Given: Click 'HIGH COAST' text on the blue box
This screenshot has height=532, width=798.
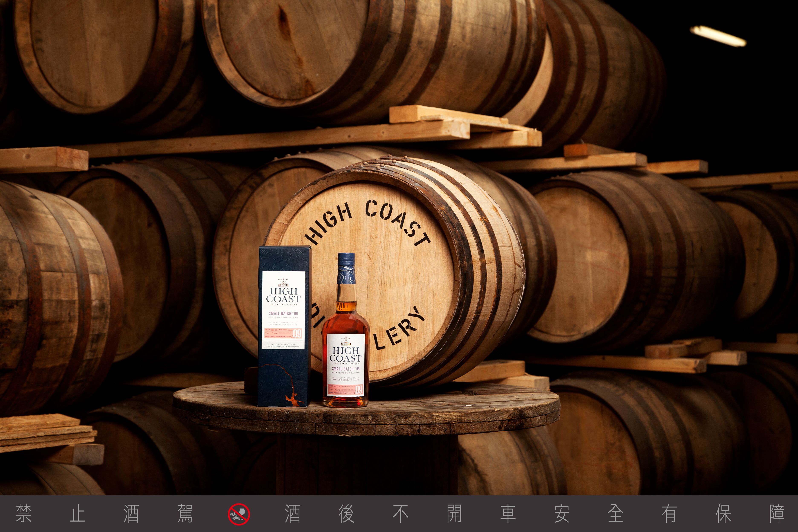Looking at the screenshot, I should click(x=283, y=295).
